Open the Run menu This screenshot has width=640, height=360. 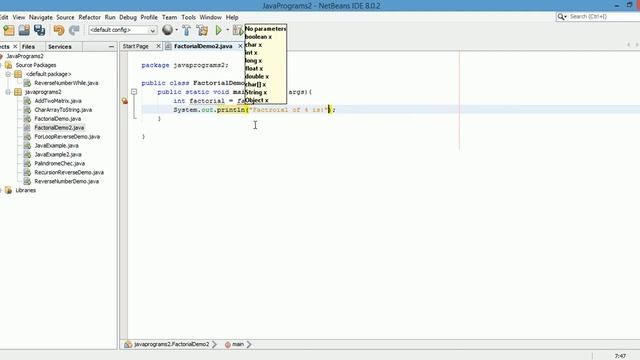[x=110, y=18]
